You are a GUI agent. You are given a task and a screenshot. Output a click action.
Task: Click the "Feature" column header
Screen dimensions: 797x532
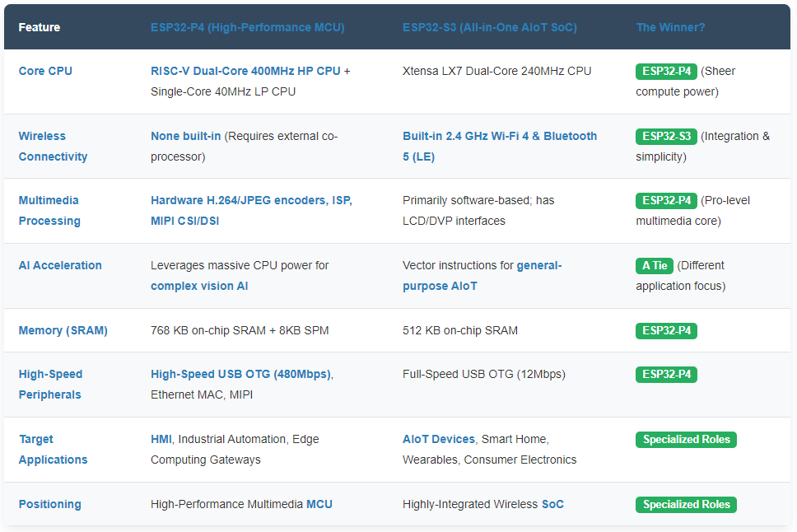[x=39, y=27]
